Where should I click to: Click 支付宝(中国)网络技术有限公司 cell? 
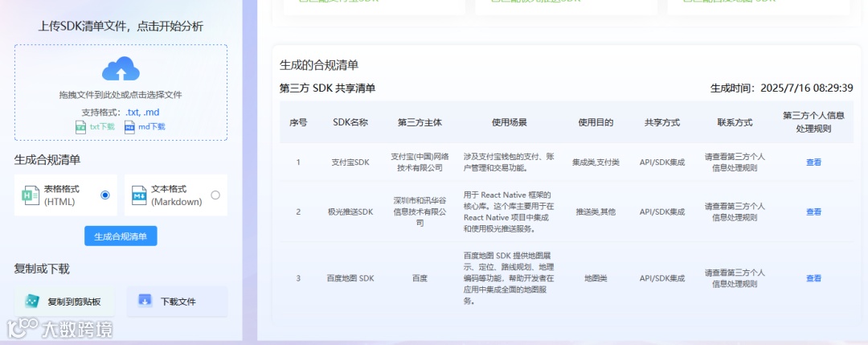click(x=420, y=162)
